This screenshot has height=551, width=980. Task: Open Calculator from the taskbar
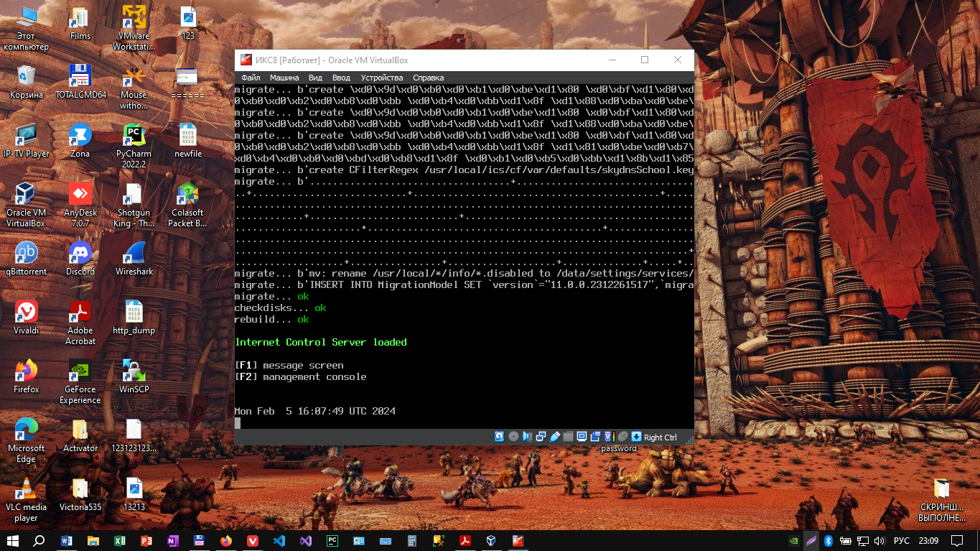tap(412, 540)
